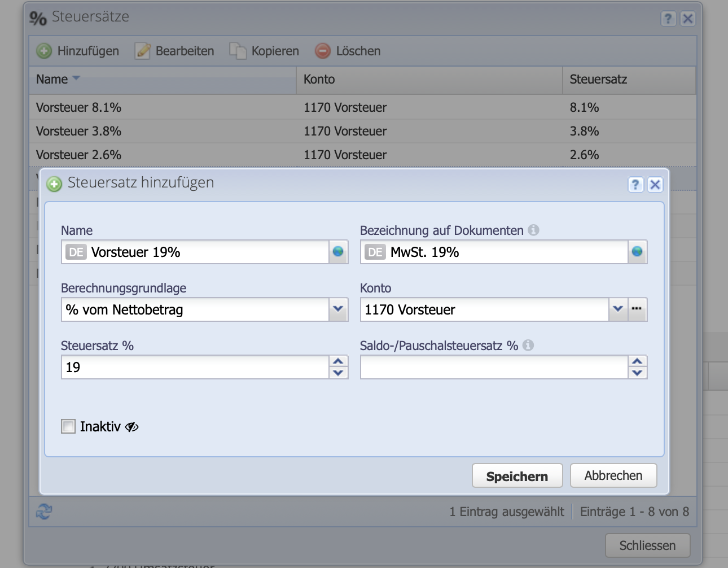The width and height of the screenshot is (728, 568).
Task: Click the ellipsis button next to Konto
Action: 638,309
